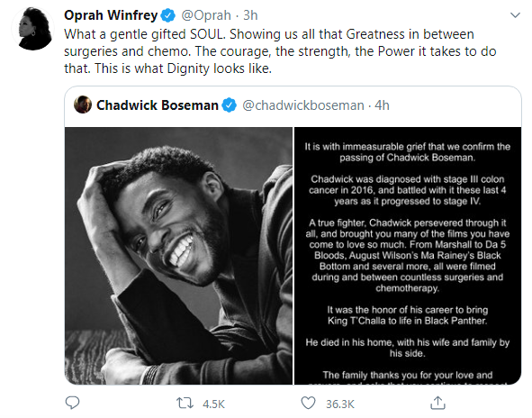
Task: Open the 3h tweet timestamp
Action: 250,15
